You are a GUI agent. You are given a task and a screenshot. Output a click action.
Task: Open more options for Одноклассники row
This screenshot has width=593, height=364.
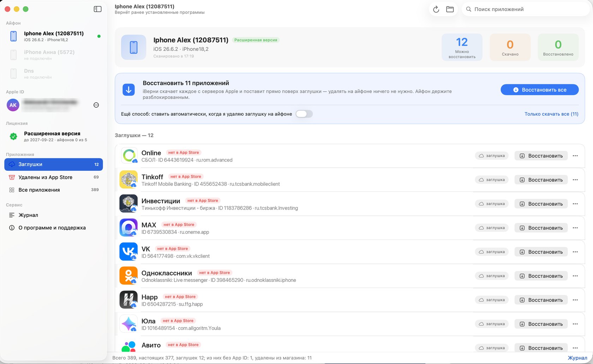pyautogui.click(x=575, y=275)
